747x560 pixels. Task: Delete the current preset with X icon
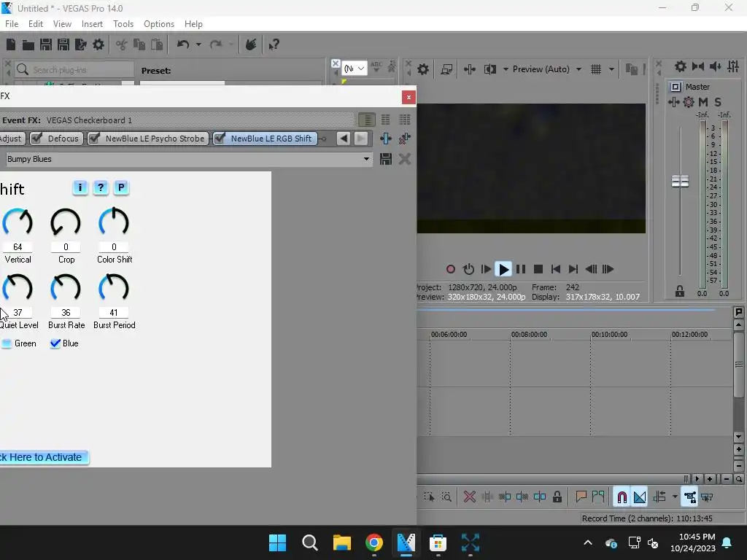[x=404, y=159]
